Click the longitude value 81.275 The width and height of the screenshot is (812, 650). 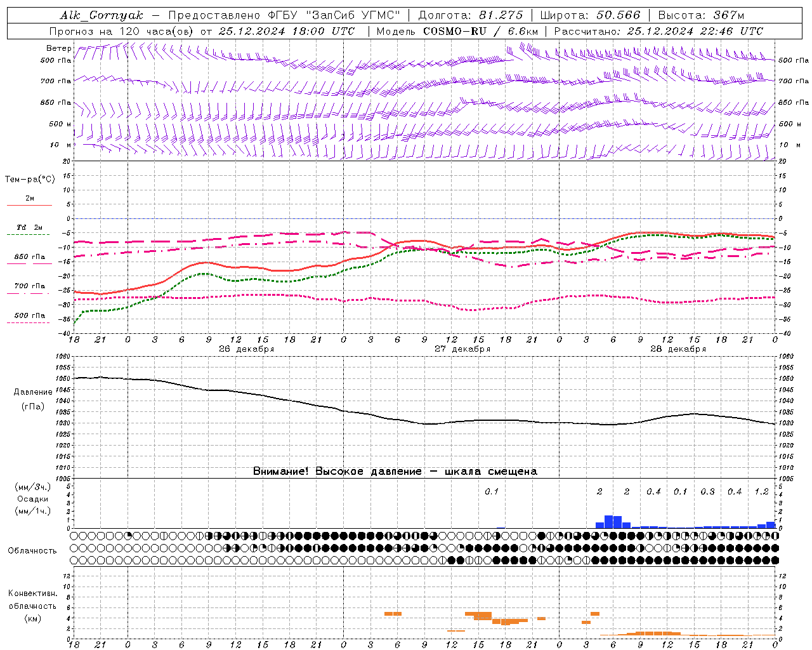(502, 15)
